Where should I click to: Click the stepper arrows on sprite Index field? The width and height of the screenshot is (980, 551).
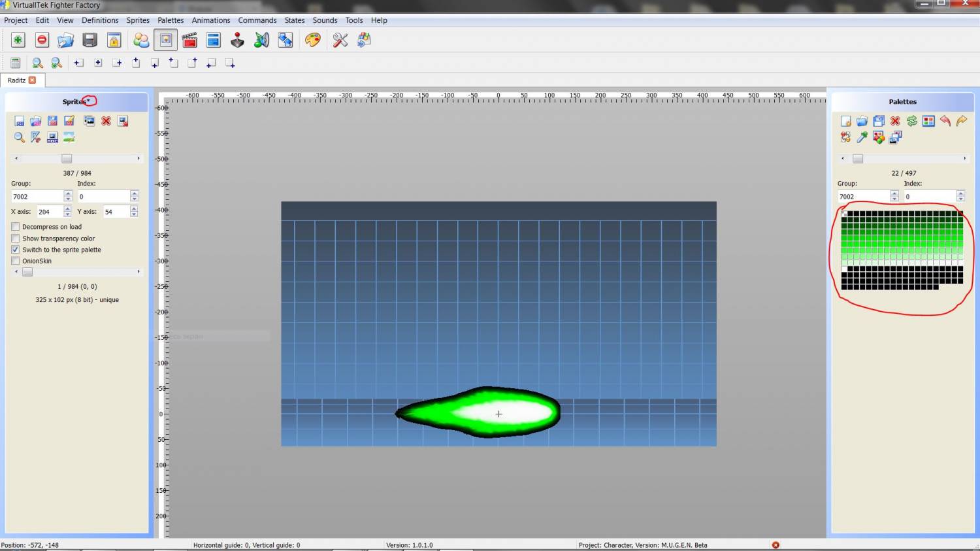(x=134, y=196)
